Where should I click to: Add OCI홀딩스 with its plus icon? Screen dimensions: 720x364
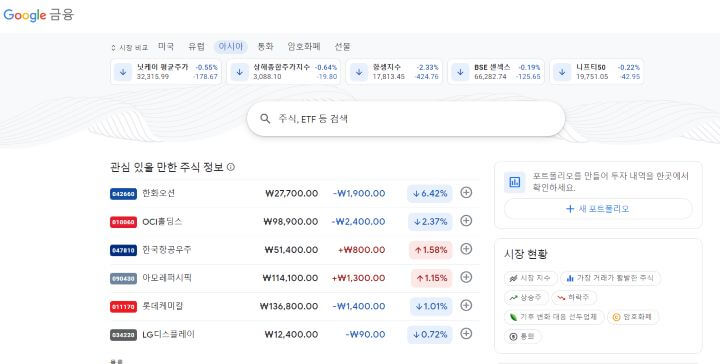pos(466,221)
